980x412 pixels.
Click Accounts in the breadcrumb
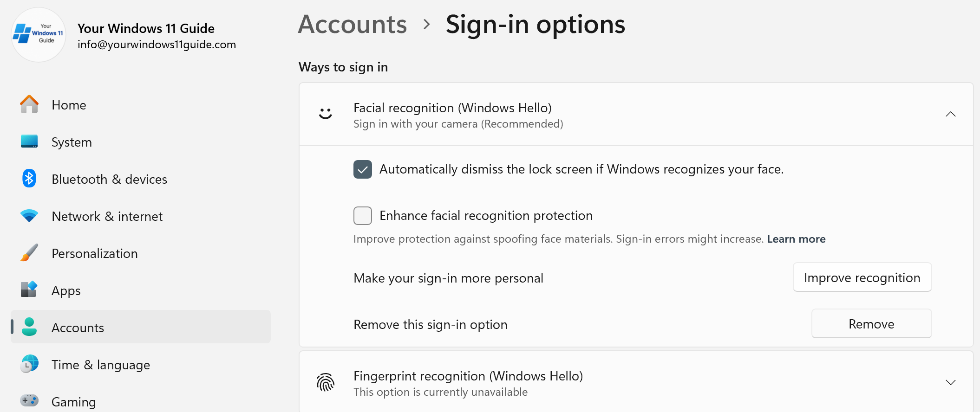[352, 24]
